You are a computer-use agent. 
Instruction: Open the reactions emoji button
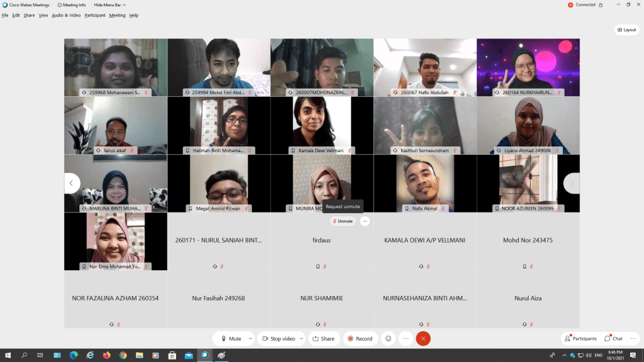389,339
